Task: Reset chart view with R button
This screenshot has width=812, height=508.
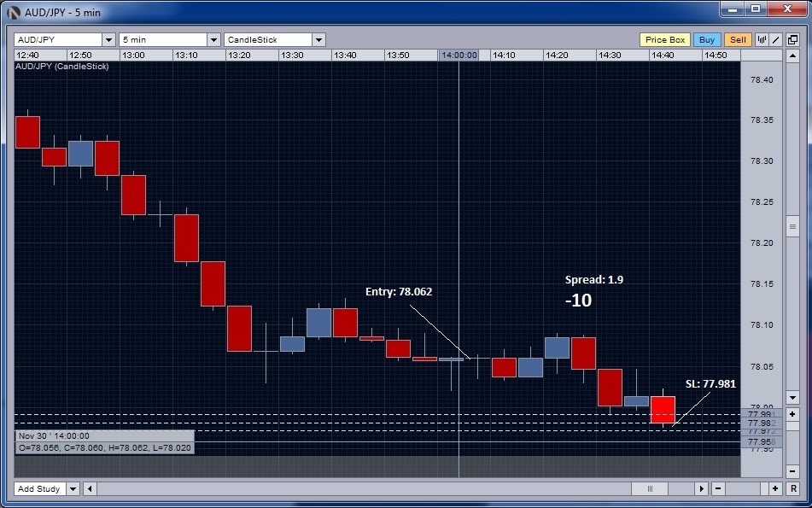Action: pyautogui.click(x=793, y=489)
